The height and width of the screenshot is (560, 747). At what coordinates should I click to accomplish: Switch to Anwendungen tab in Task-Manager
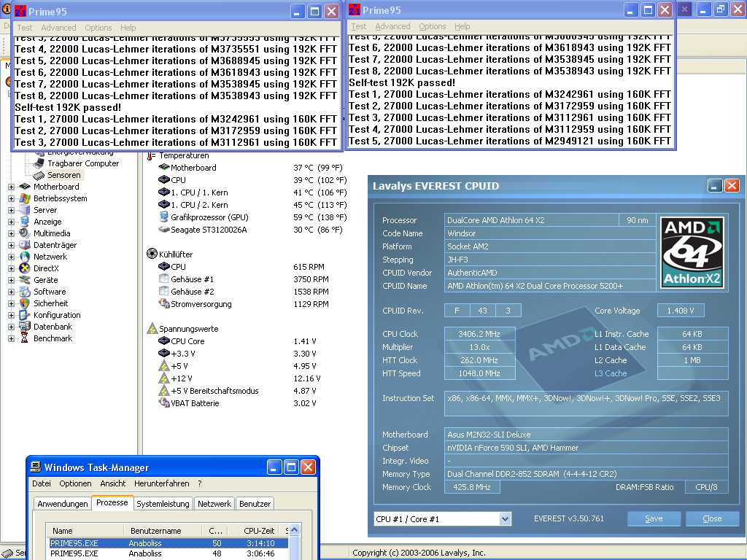tap(63, 504)
